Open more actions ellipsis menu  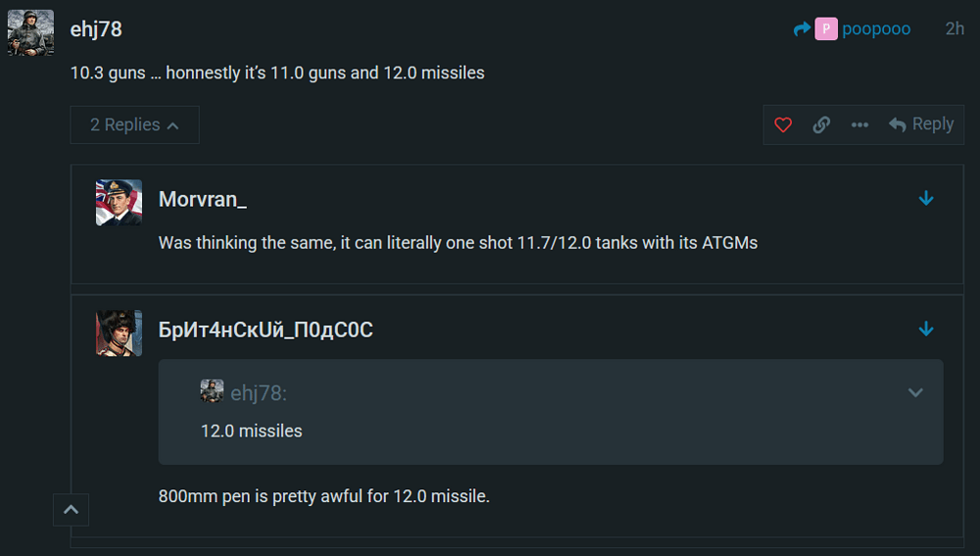click(859, 125)
